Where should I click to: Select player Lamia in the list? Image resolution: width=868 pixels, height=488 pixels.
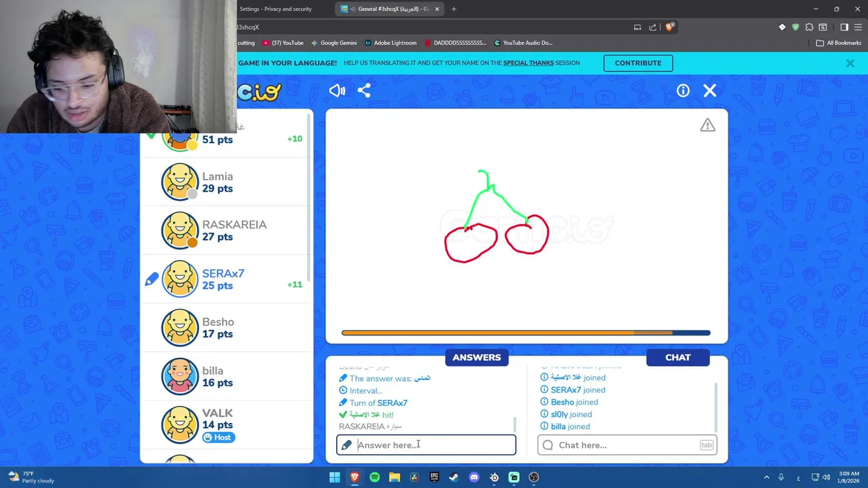(x=226, y=182)
